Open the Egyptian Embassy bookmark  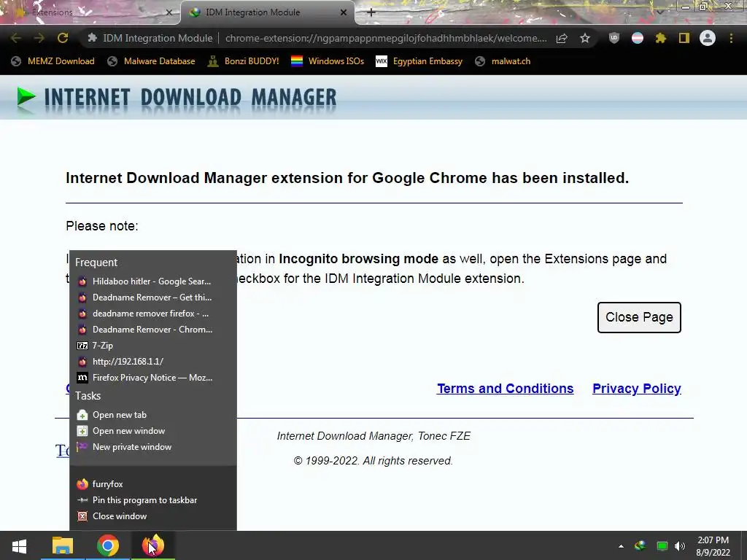[x=419, y=61]
